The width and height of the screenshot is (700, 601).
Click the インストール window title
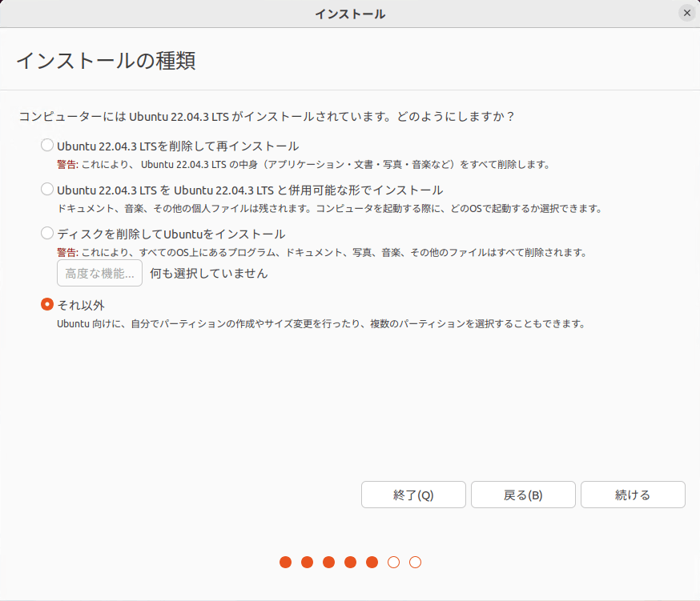pos(350,14)
